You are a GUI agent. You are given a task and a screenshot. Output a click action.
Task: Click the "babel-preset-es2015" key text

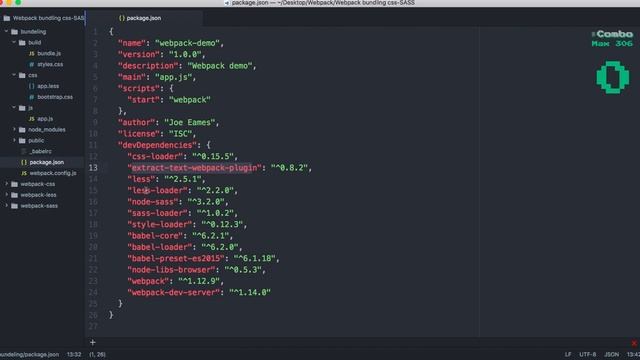176,258
